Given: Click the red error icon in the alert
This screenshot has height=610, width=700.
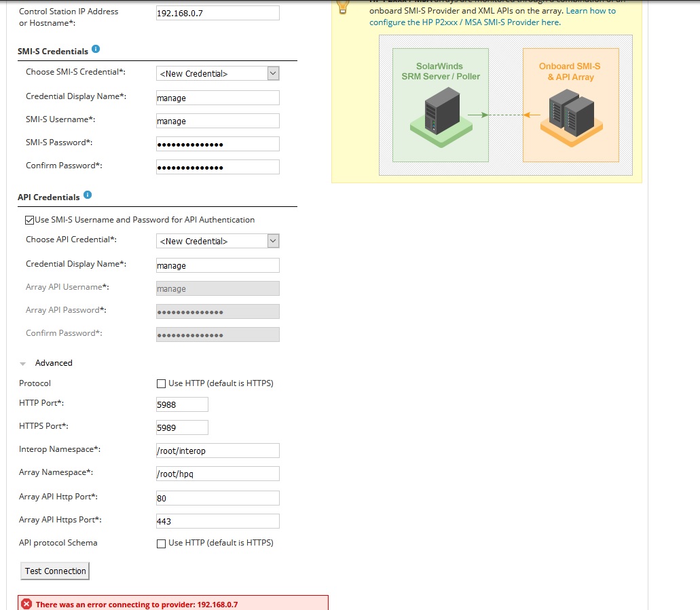Looking at the screenshot, I should [x=26, y=604].
